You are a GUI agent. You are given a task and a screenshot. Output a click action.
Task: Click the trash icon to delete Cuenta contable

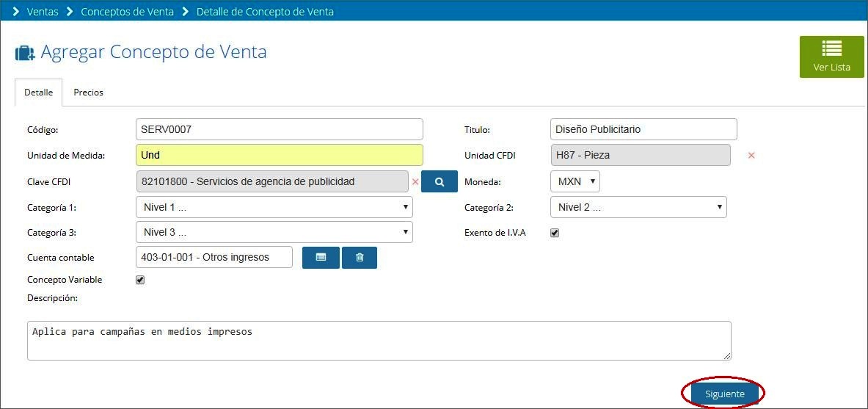click(360, 258)
